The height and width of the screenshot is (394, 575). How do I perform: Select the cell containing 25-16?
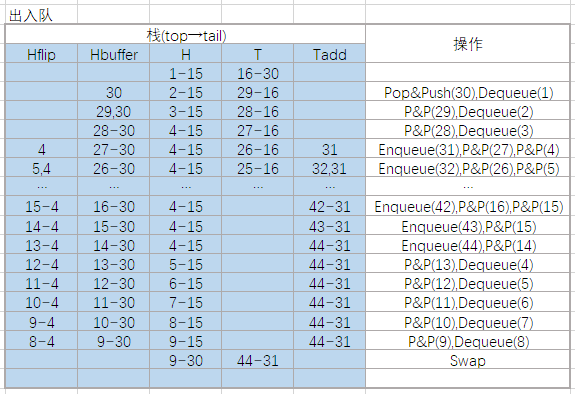tap(258, 168)
